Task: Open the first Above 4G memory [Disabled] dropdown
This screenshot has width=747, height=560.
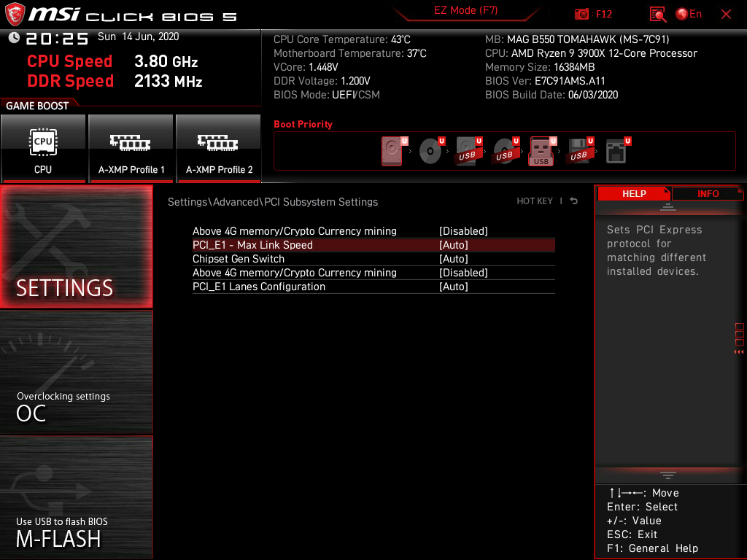Action: 463,231
